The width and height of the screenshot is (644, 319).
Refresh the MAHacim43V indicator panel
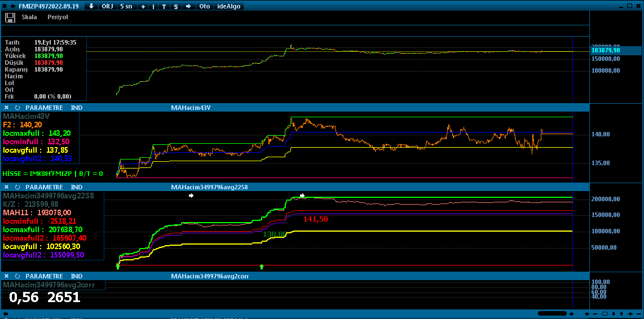click(x=17, y=108)
